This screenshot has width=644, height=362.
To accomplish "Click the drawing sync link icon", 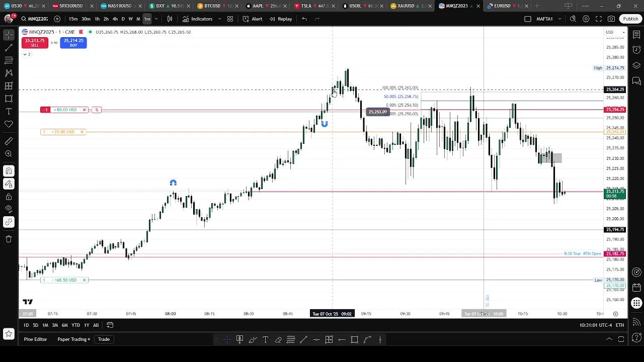I will (9, 222).
